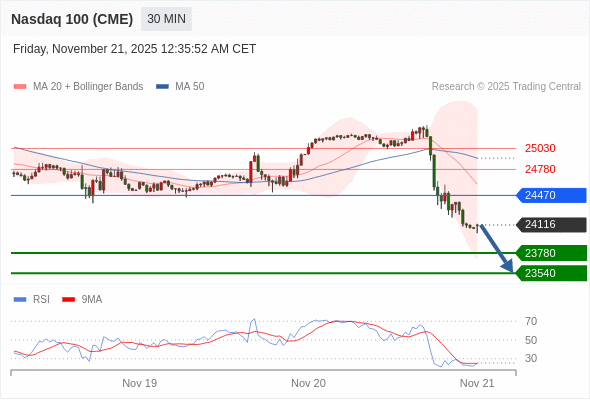
Task: Click the Nov 21 date axis label
Action: coord(477,383)
